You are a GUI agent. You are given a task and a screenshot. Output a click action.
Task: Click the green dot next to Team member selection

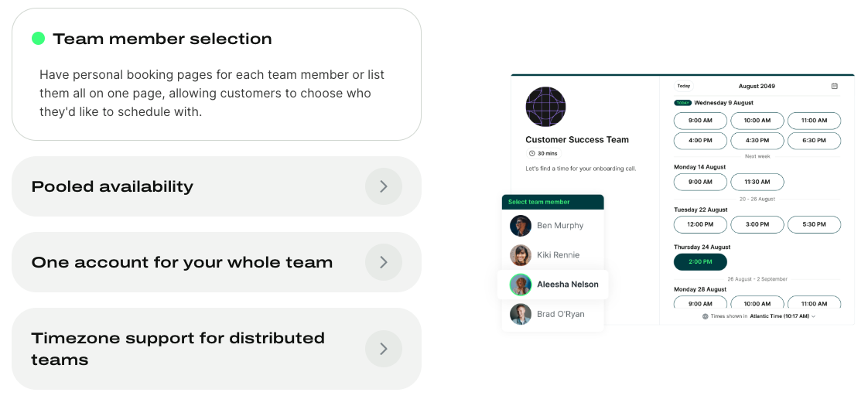click(x=38, y=38)
